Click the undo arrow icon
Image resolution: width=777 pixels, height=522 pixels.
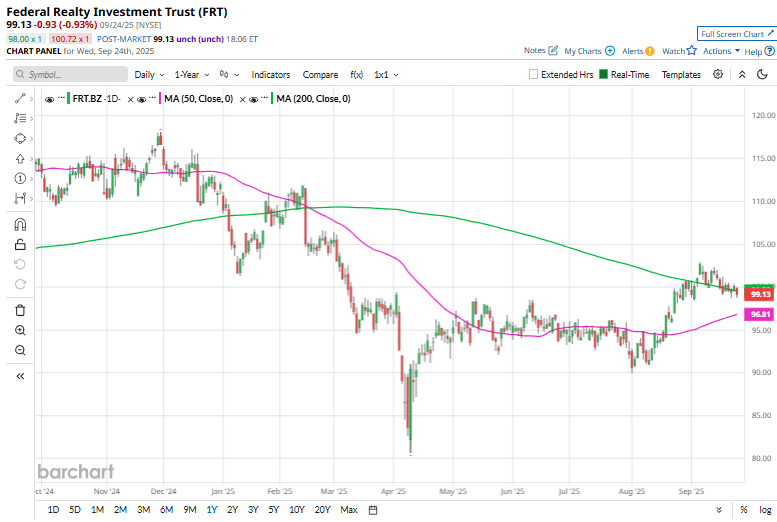(20, 264)
